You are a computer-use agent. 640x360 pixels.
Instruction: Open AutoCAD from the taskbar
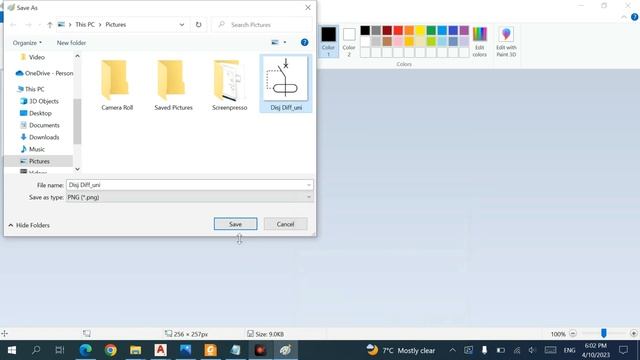pyautogui.click(x=160, y=350)
